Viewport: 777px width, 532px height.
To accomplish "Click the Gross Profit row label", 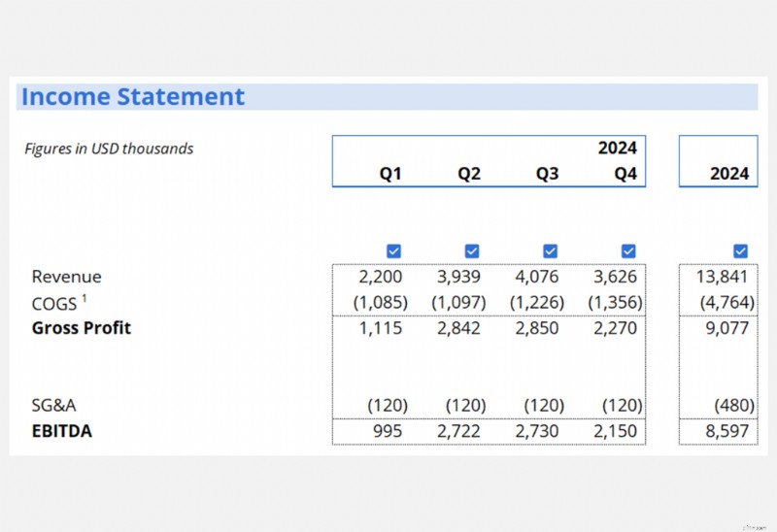I will click(82, 328).
